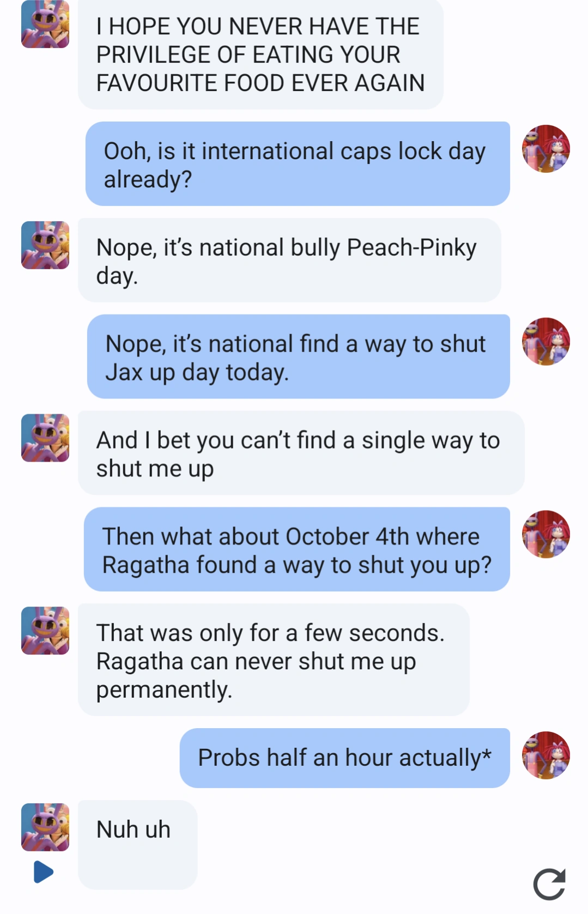
Task: Select the 'Nuh uh' message bubble
Action: [137, 844]
